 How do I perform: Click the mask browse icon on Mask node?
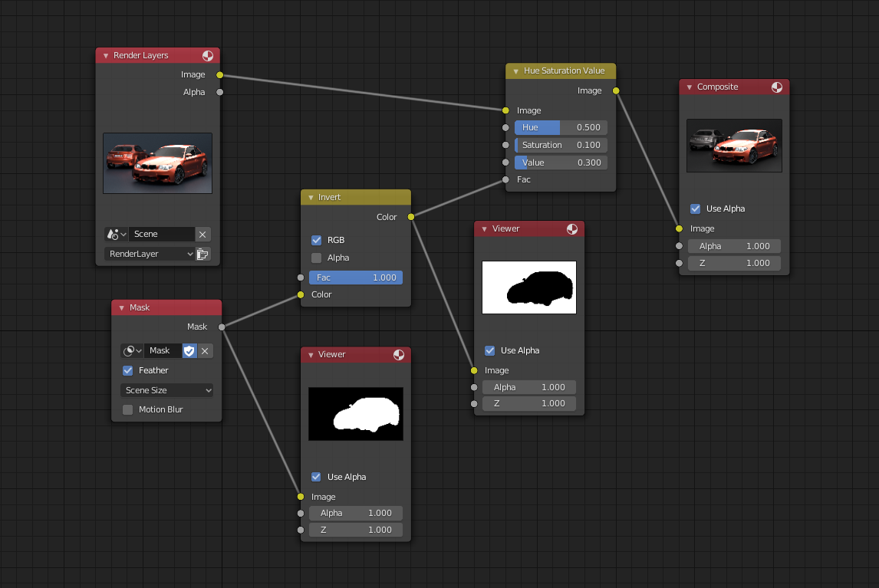pyautogui.click(x=131, y=350)
